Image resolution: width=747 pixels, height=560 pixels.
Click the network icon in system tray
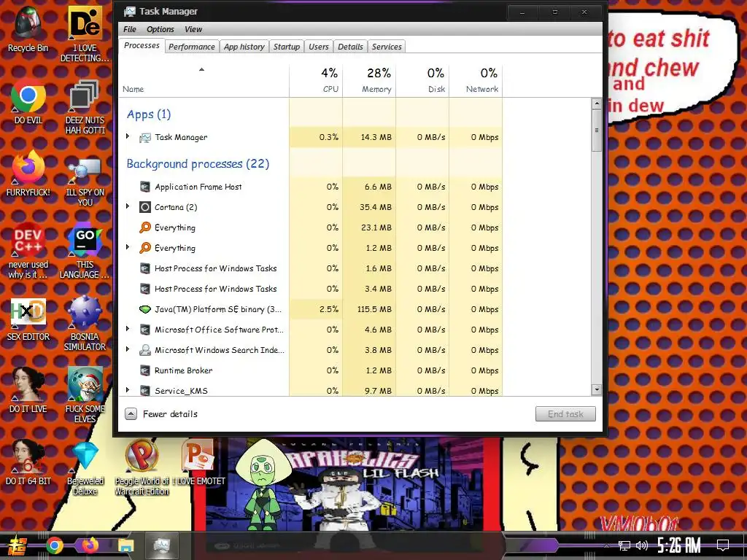pyautogui.click(x=624, y=545)
